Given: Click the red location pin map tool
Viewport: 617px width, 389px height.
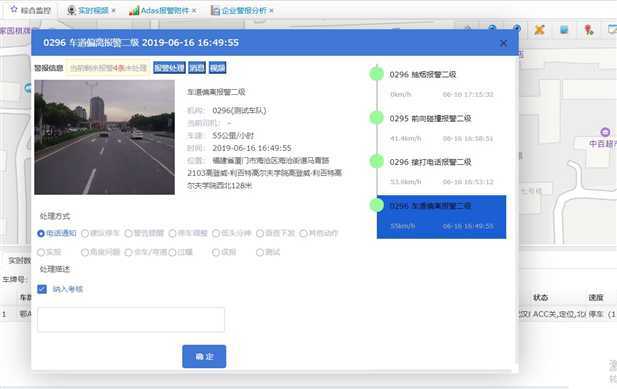Looking at the screenshot, I should click(x=589, y=29).
